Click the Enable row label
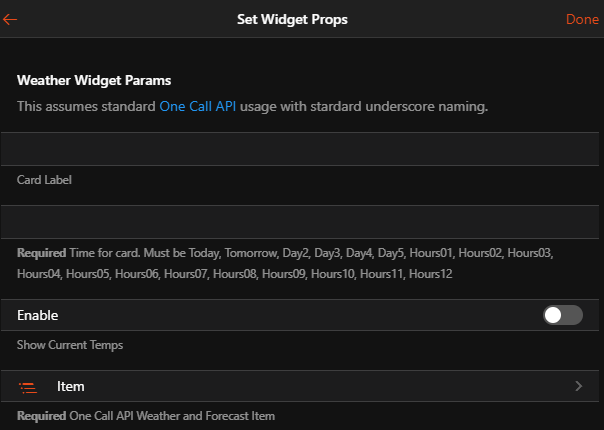604x430 pixels. [x=38, y=315]
